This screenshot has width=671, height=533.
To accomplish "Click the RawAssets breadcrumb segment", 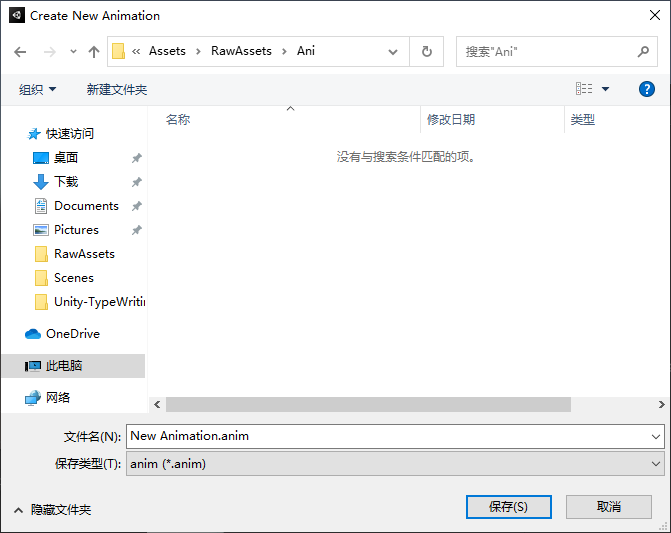I will [241, 51].
